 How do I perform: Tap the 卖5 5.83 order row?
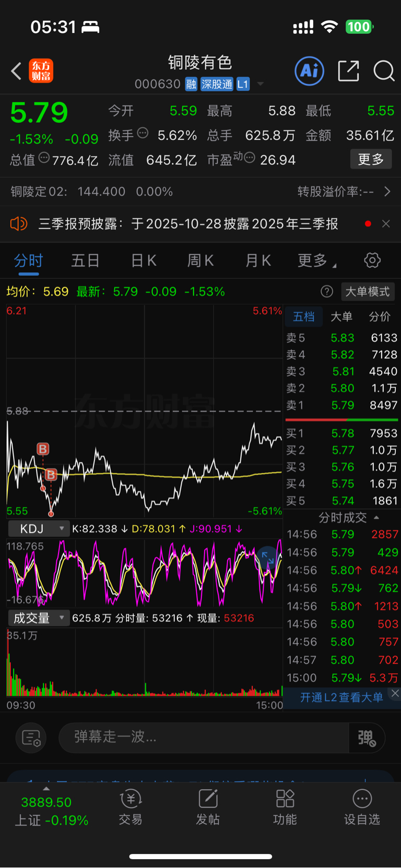click(x=341, y=338)
